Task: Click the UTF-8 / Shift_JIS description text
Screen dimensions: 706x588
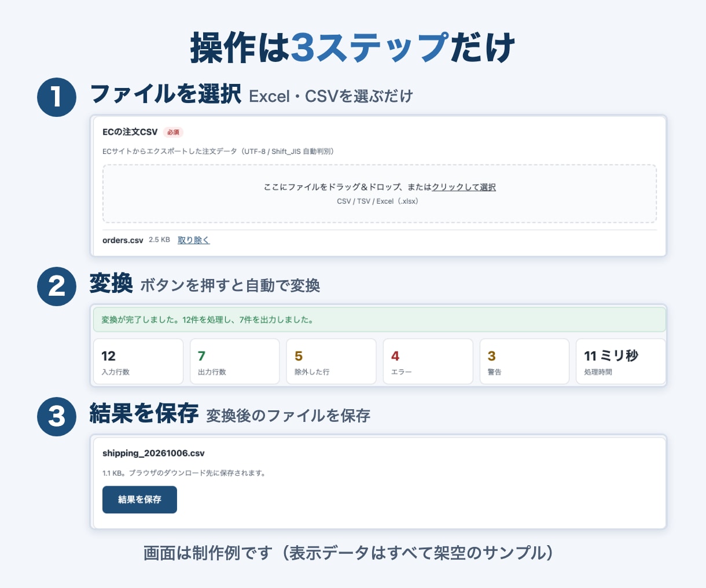Action: pos(218,151)
